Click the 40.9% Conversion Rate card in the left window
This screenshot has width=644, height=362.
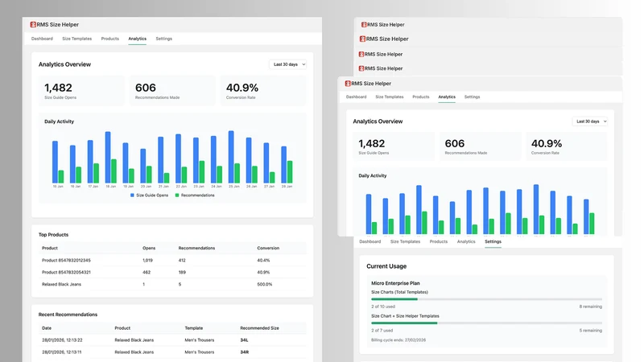tap(263, 91)
